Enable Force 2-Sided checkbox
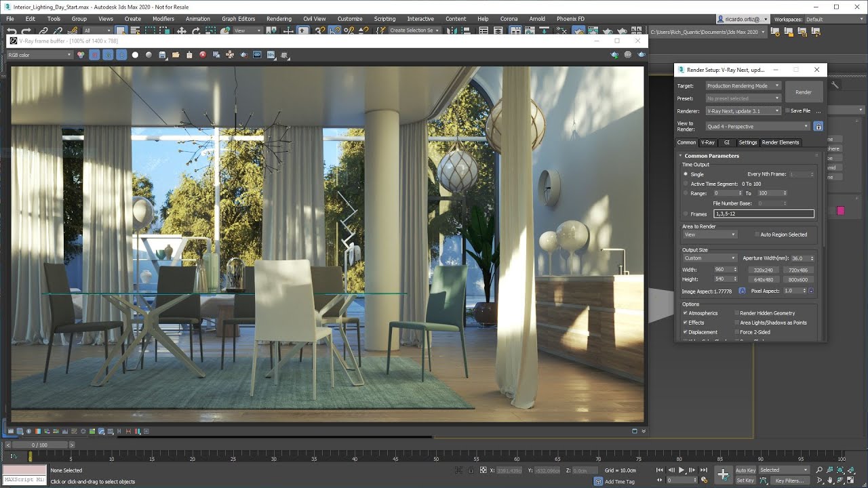Screen dimensions: 868x488 point(737,332)
